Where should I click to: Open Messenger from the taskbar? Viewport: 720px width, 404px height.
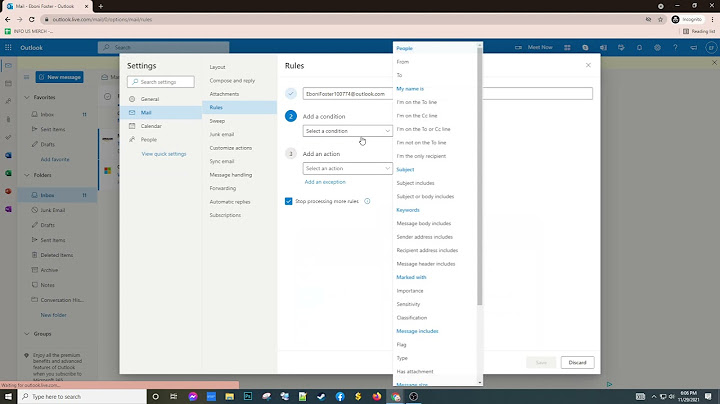pos(193,397)
